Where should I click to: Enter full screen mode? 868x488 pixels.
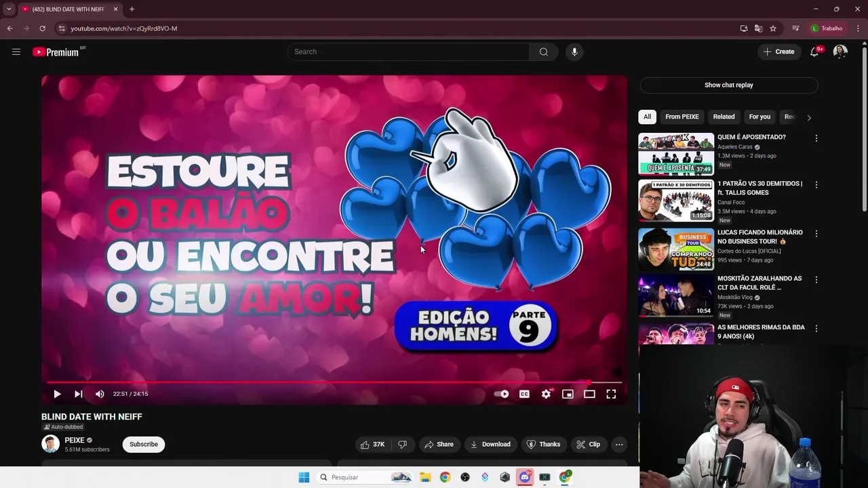611,394
